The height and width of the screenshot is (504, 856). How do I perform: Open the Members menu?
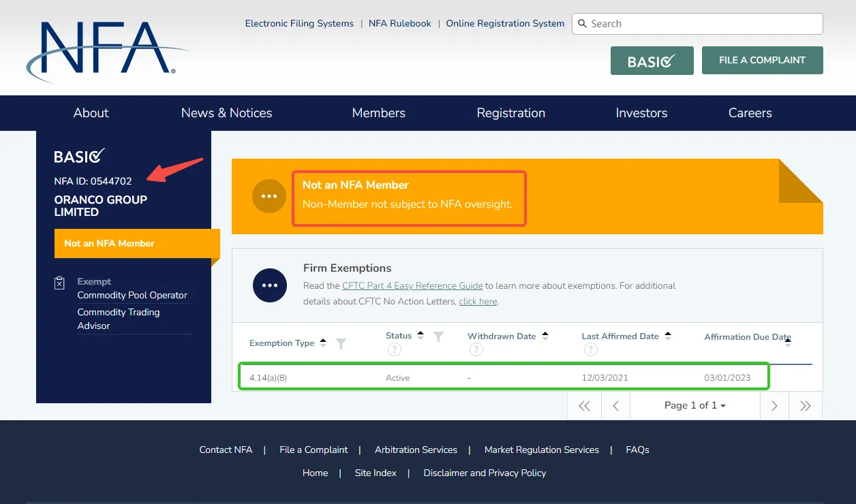click(x=379, y=113)
